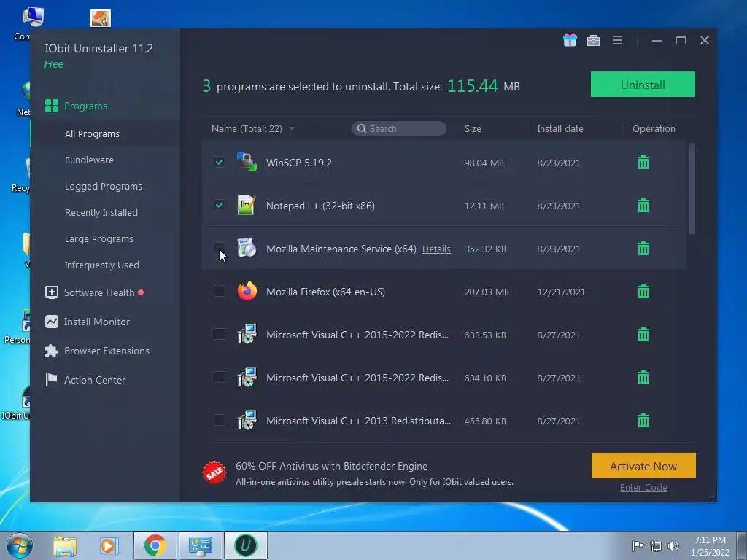The width and height of the screenshot is (747, 560).
Task: Click the WinSCP program icon
Action: pyautogui.click(x=247, y=162)
